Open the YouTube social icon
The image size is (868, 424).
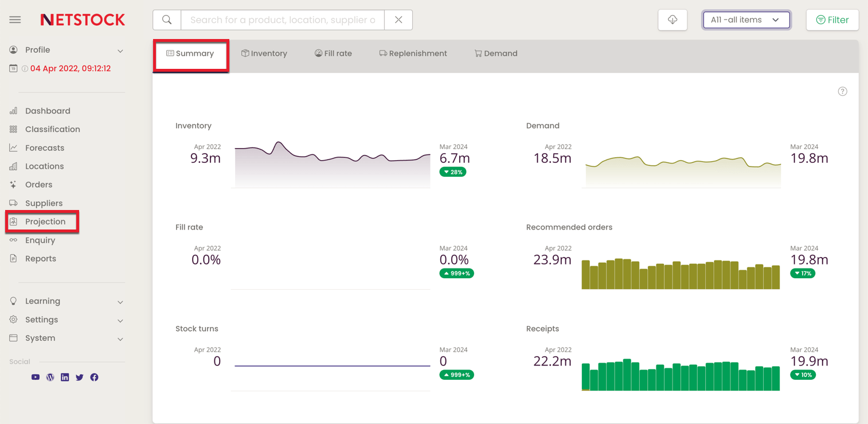tap(36, 378)
